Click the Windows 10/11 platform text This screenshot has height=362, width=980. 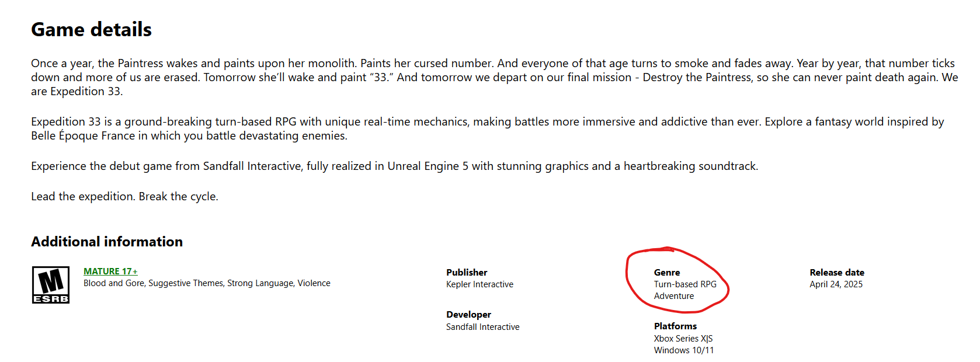click(683, 350)
